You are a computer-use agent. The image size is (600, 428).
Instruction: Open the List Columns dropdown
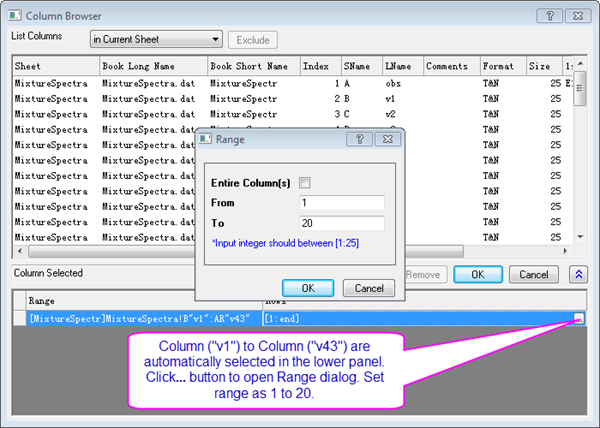click(155, 40)
